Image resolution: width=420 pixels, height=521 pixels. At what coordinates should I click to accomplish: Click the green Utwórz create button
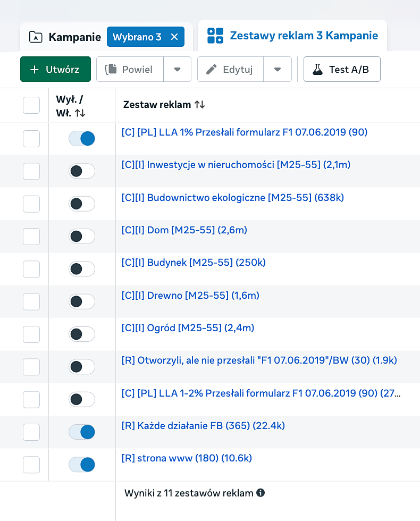tap(55, 69)
